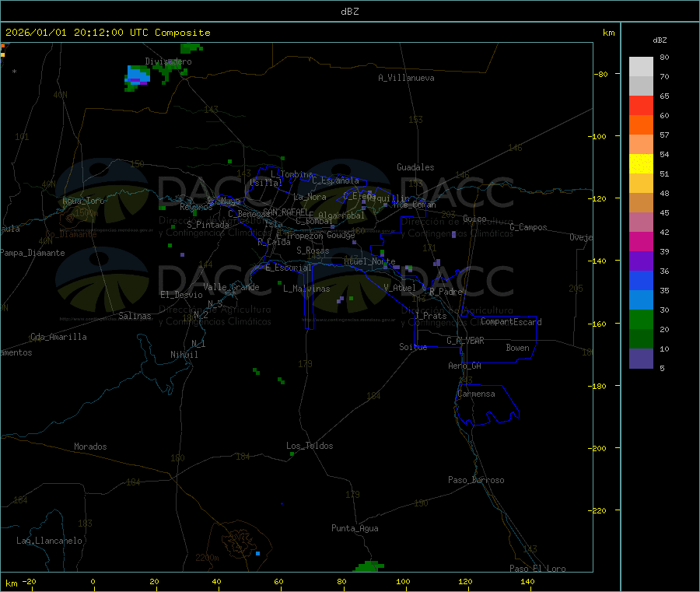Click the 35 dBZ blue legend swatch

[x=641, y=280]
